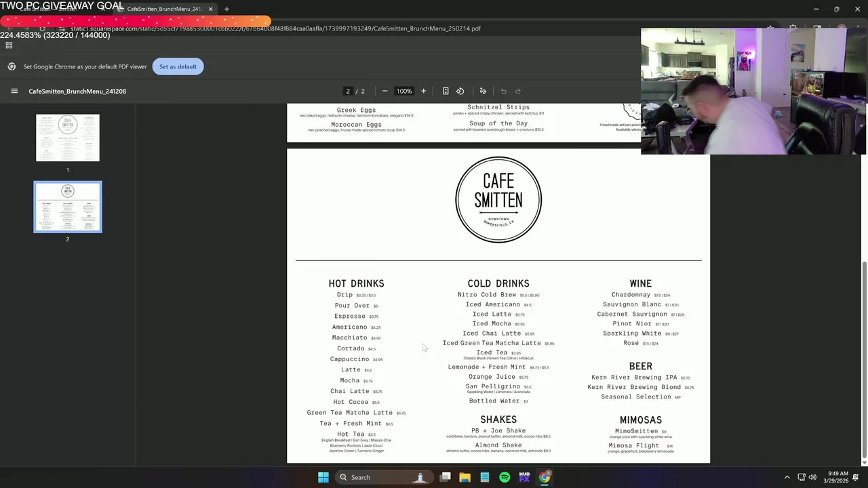Screen dimensions: 868x488
Task: Click the Seasonal Selection beer entry
Action: [x=640, y=397]
